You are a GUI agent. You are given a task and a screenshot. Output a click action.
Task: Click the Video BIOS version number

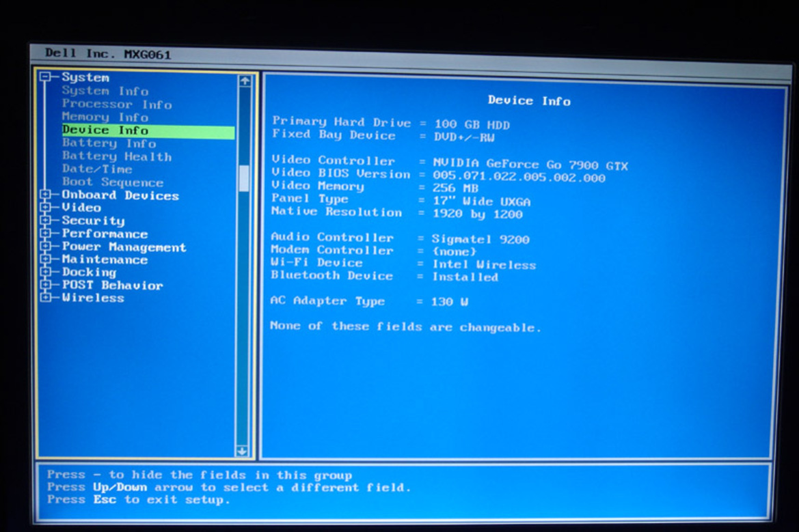519,177
